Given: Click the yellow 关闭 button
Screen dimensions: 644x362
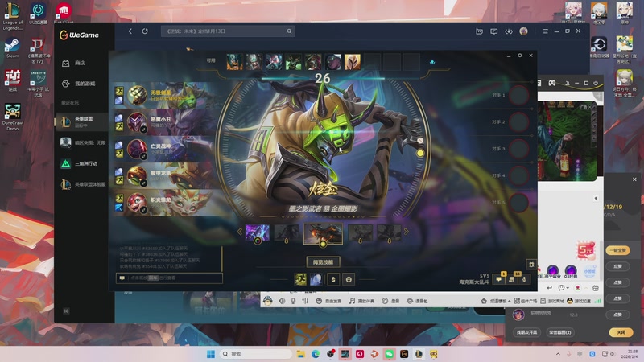Looking at the screenshot, I should point(621,332).
